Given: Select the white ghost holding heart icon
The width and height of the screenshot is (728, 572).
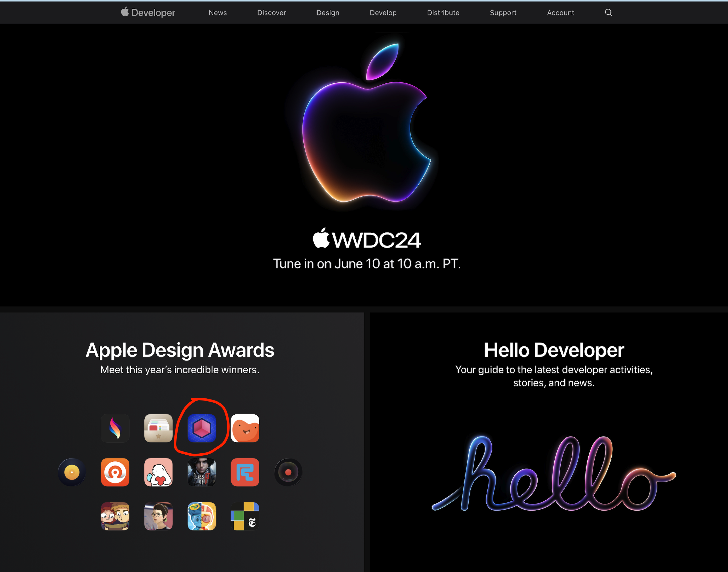Looking at the screenshot, I should coord(158,472).
